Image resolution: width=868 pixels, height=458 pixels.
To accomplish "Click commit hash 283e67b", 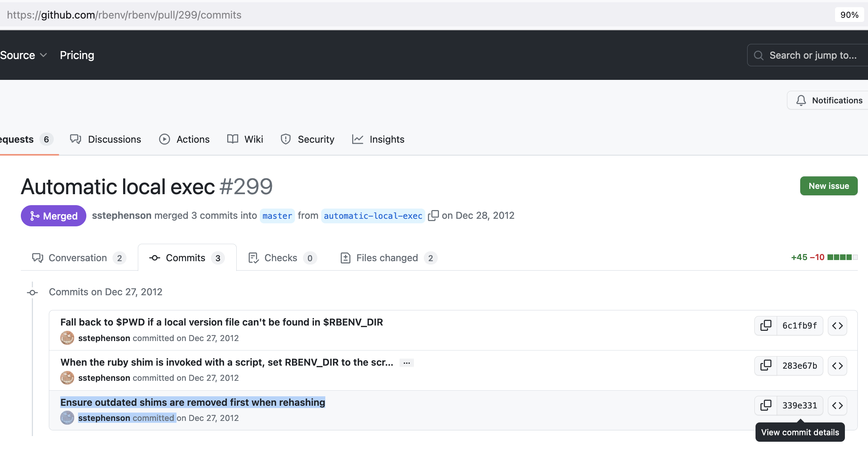I will (x=800, y=366).
